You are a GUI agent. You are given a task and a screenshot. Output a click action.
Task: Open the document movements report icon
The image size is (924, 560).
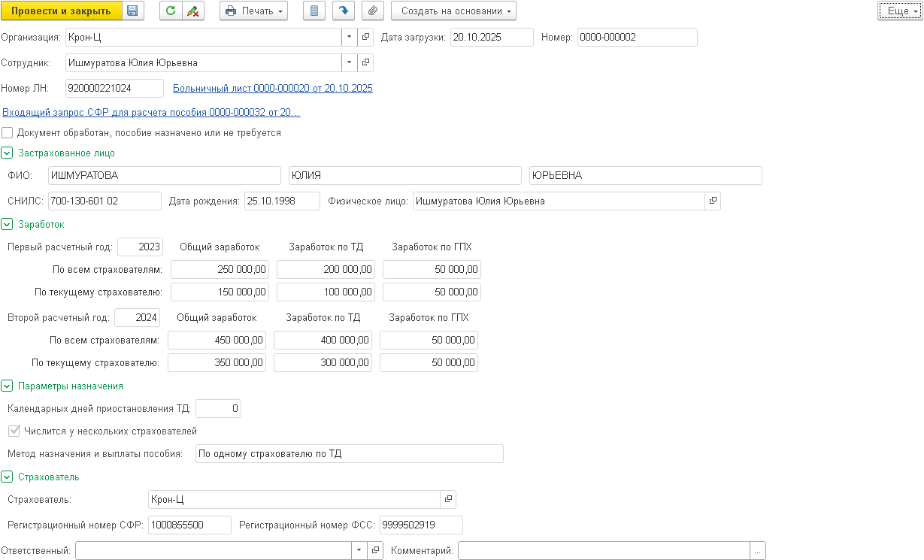coord(315,11)
